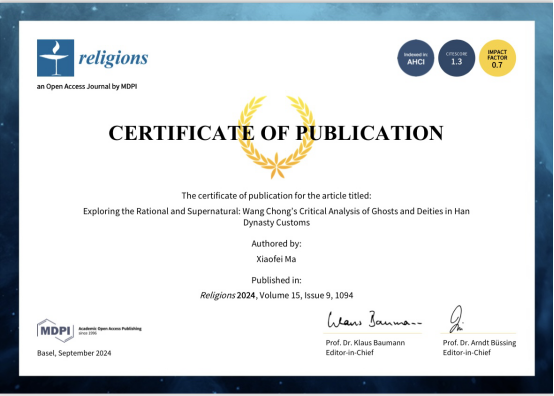The image size is (554, 396).
Task: Click the 'Prof. Dr. Arndt Büssing' name
Action: (479, 343)
